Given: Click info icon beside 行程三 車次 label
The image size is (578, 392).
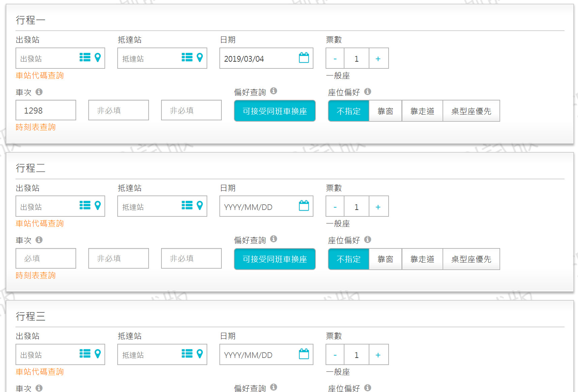Looking at the screenshot, I should 39,388.
